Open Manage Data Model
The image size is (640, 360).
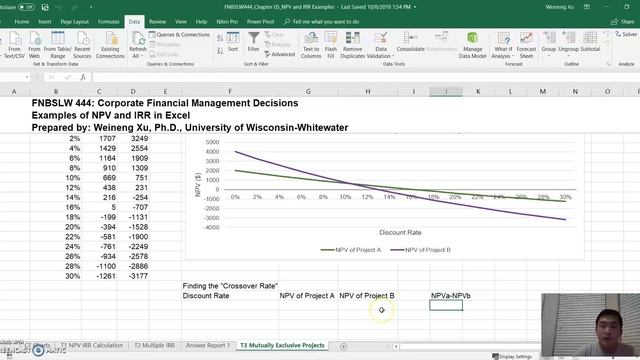tap(472, 45)
